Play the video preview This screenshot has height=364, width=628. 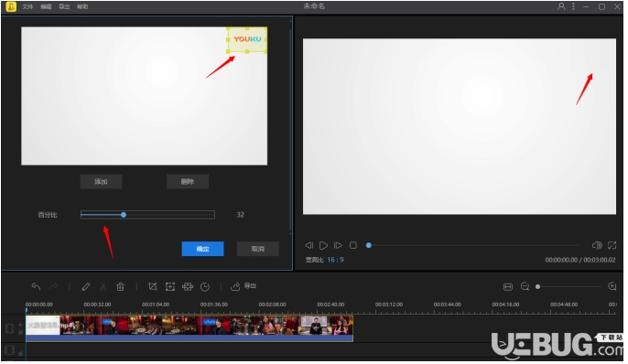coord(325,247)
